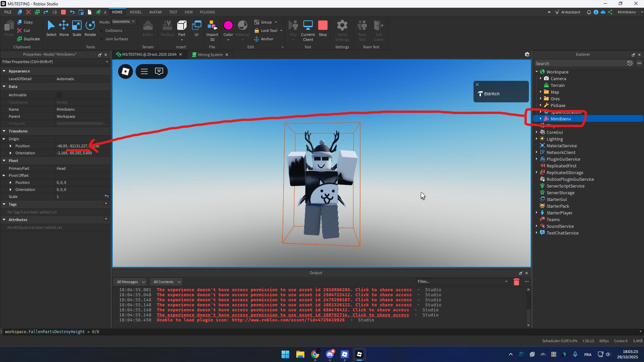
Task: Expand the ReplicatedStorage node
Action: tap(537, 172)
